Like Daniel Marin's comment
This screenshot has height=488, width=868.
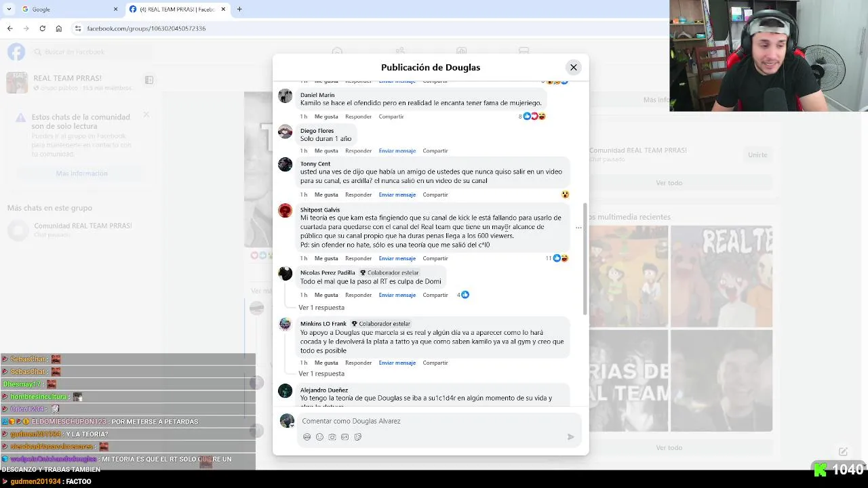(326, 117)
